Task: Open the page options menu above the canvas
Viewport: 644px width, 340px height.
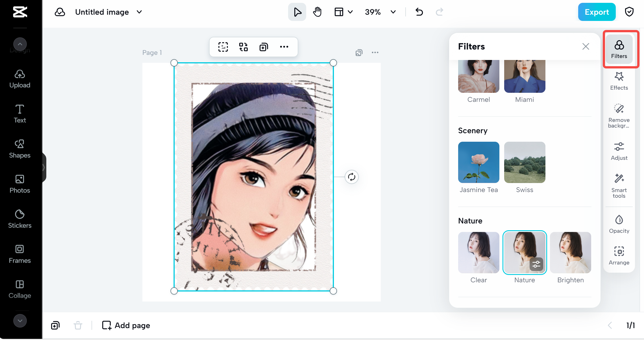Action: point(375,52)
